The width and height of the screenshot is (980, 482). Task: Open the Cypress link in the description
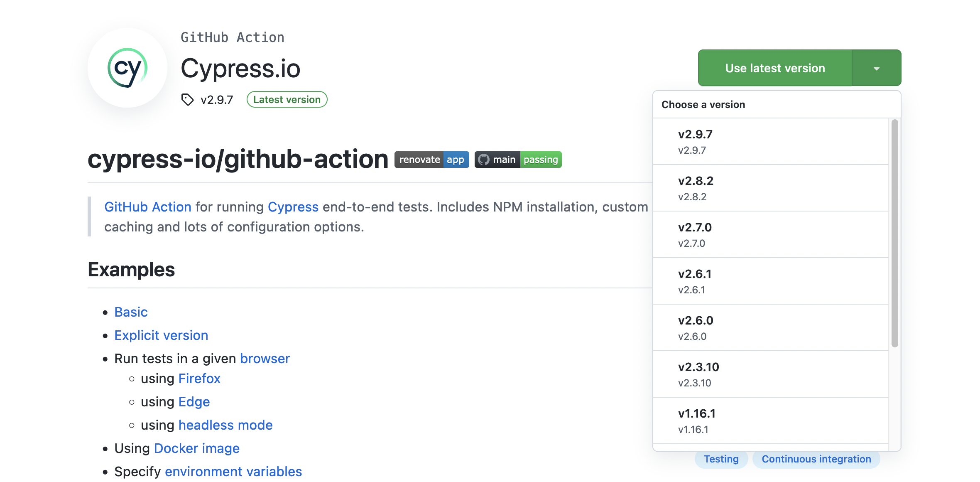point(293,207)
